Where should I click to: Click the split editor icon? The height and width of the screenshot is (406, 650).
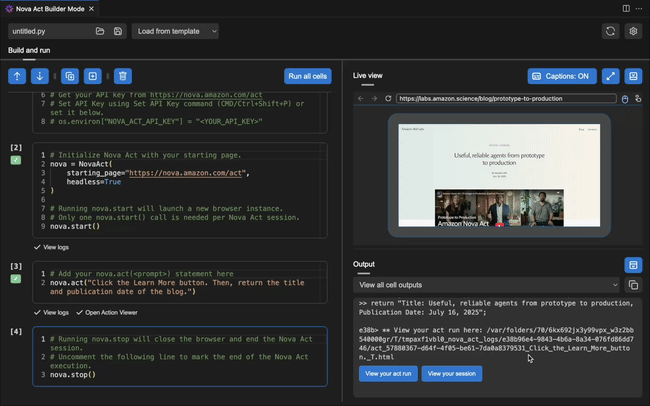626,9
